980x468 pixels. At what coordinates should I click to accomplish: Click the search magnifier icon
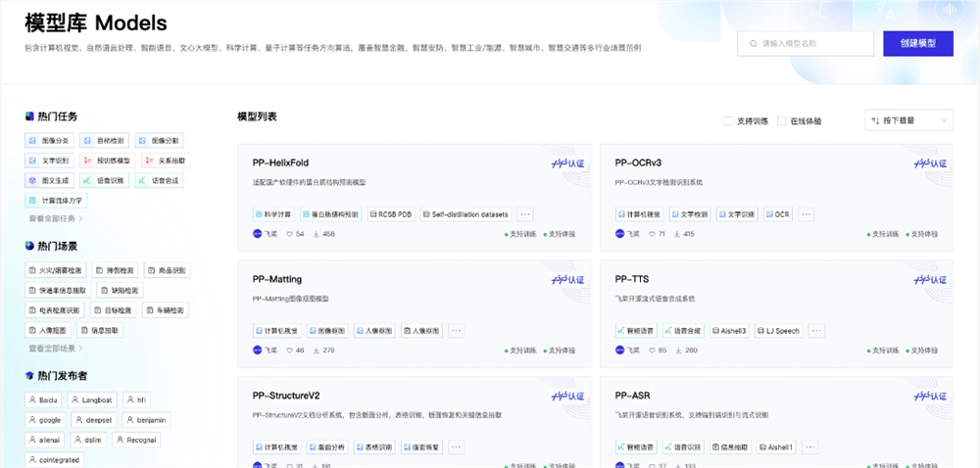tap(753, 44)
